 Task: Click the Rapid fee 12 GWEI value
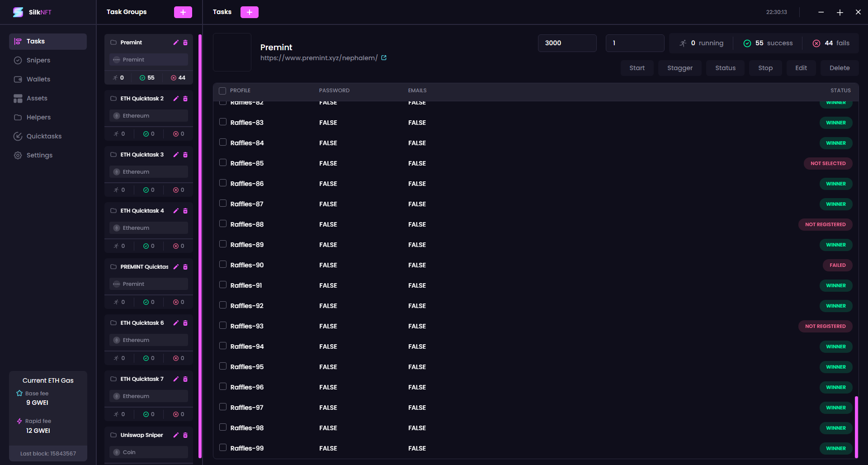pyautogui.click(x=38, y=431)
